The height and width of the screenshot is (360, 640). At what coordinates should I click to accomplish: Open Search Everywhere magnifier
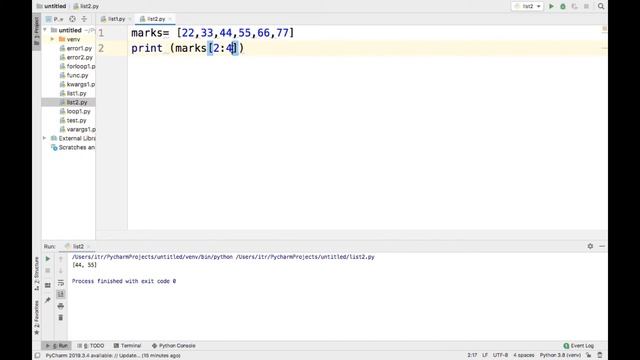[601, 6]
